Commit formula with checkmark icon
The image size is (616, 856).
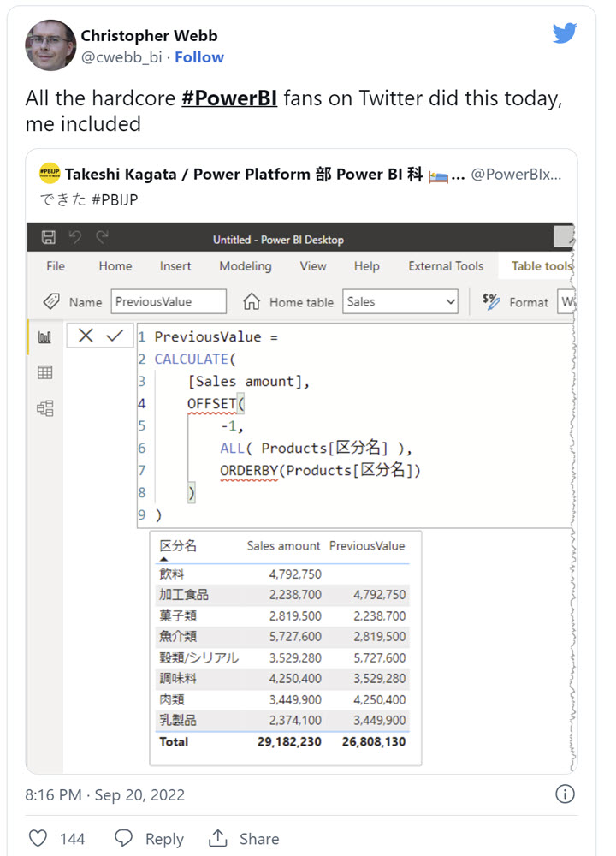(x=115, y=336)
